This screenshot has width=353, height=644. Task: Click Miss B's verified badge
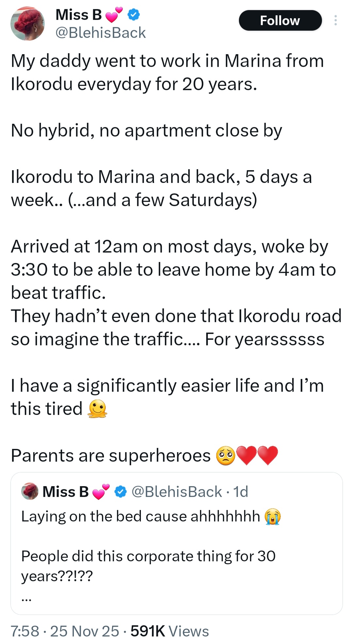click(x=133, y=14)
